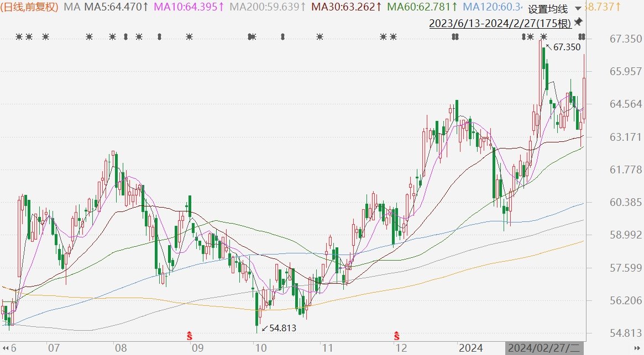
Task: Click the 54.813 low price annotation
Action: [x=282, y=328]
